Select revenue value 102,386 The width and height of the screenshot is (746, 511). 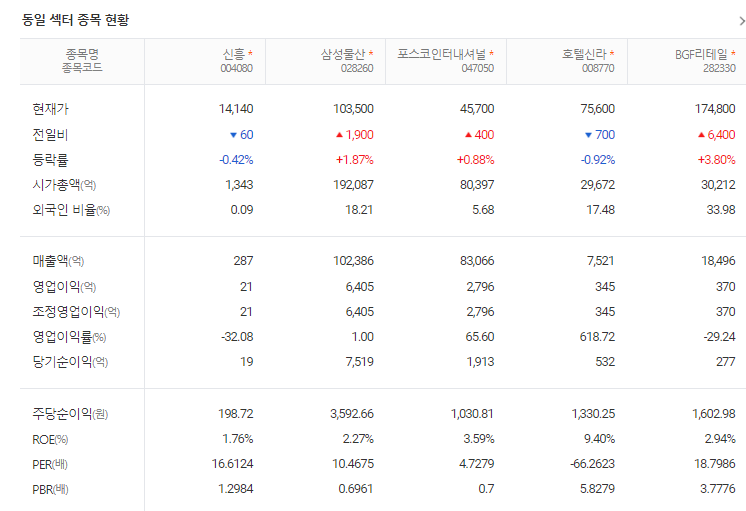[x=353, y=261]
